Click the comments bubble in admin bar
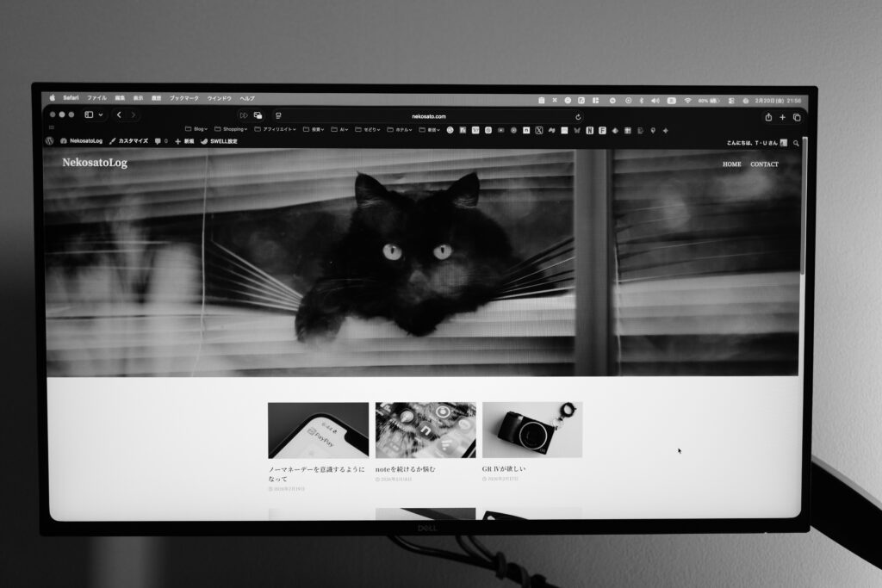The image size is (882, 588). pyautogui.click(x=158, y=140)
